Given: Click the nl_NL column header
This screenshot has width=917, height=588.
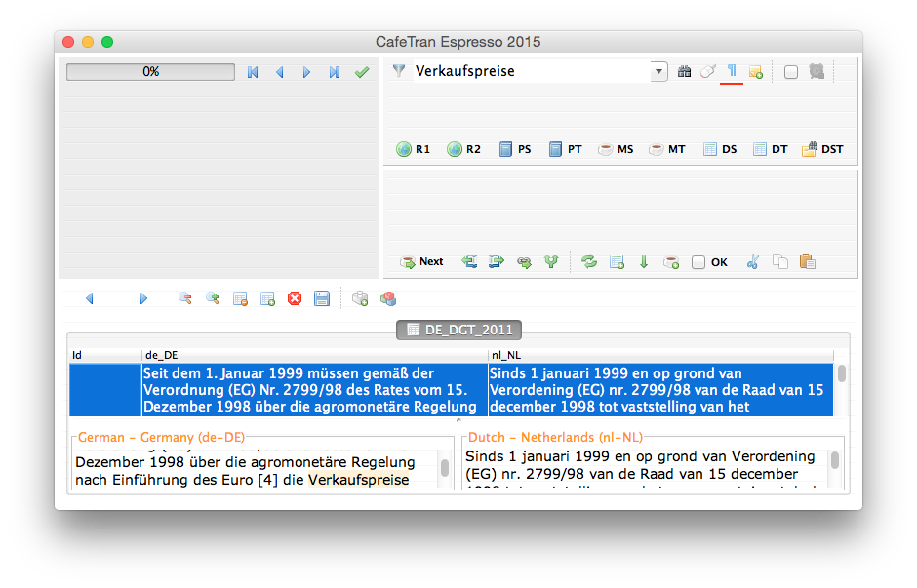Looking at the screenshot, I should [660, 356].
